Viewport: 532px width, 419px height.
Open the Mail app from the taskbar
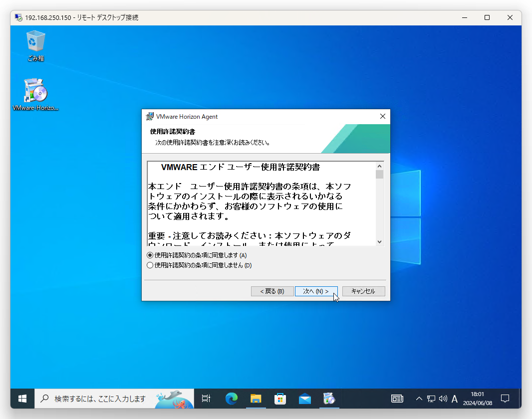pos(305,399)
